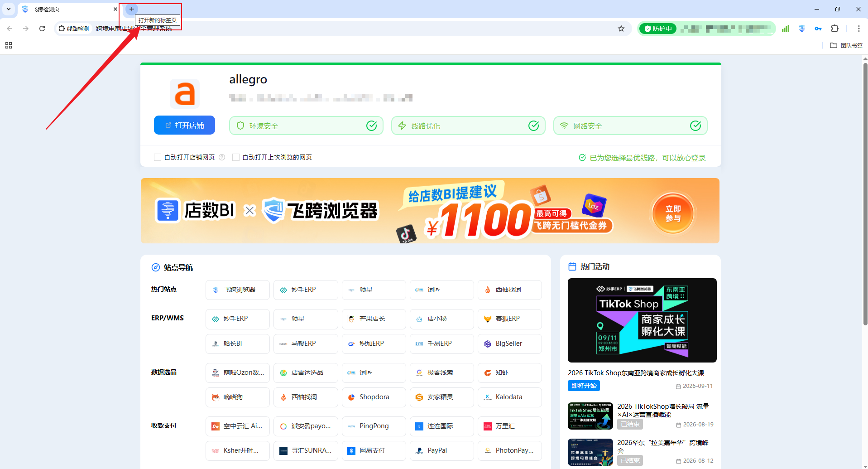Open 马帮ERP site link
Screen dimensions: 868x469
pyautogui.click(x=306, y=343)
